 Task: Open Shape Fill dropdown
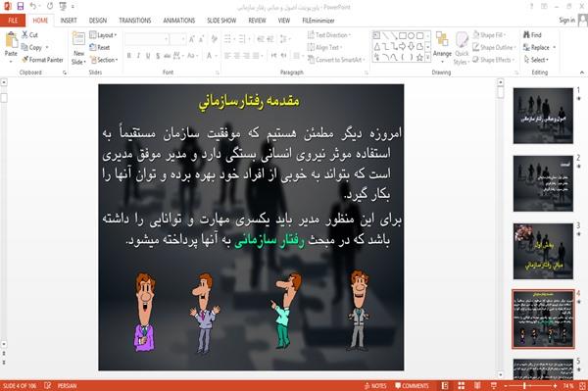(x=489, y=35)
